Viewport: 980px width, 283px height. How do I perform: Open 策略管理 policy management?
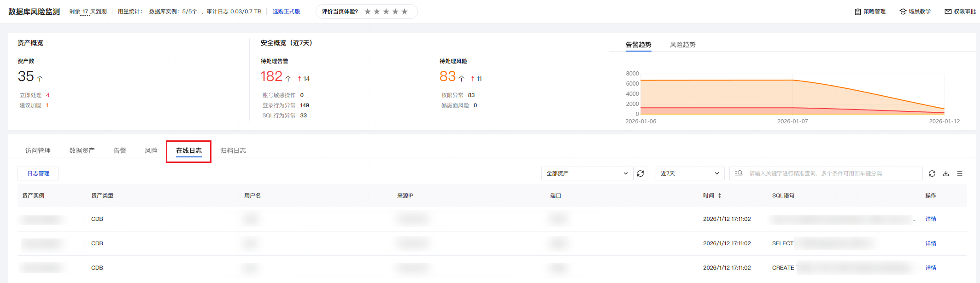click(x=870, y=12)
